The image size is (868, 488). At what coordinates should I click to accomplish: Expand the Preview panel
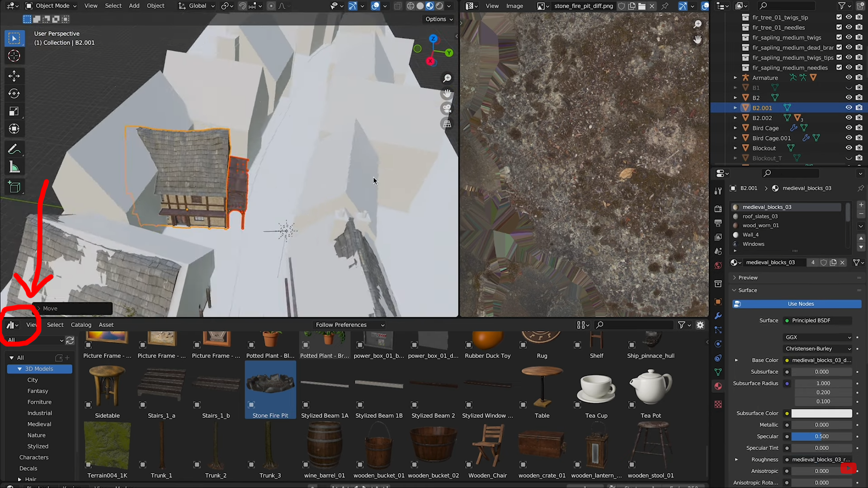[748, 277]
